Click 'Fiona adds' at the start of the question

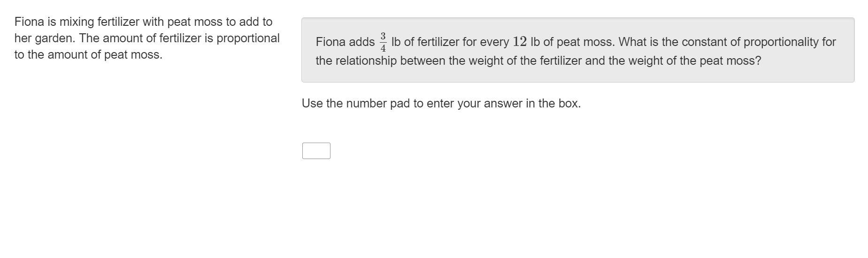[345, 42]
